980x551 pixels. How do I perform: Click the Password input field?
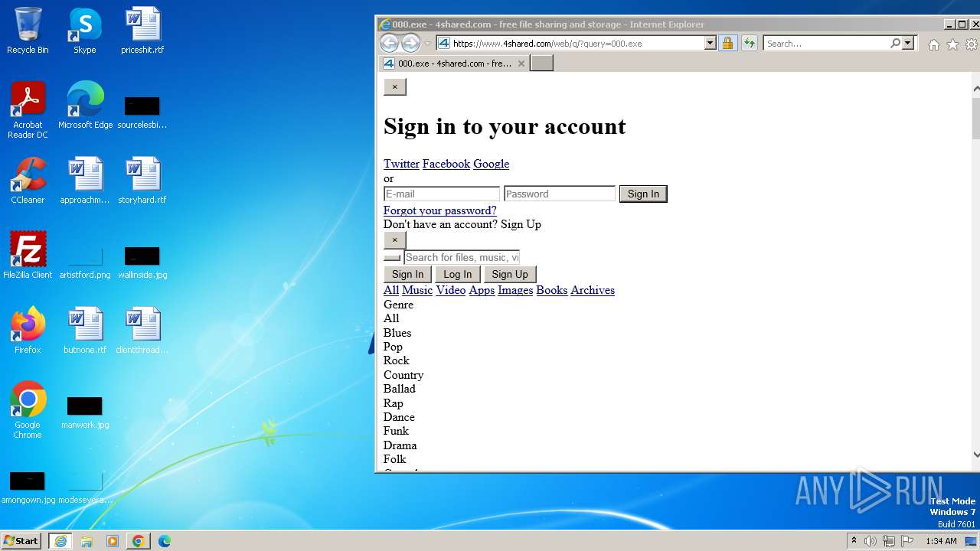(x=560, y=194)
